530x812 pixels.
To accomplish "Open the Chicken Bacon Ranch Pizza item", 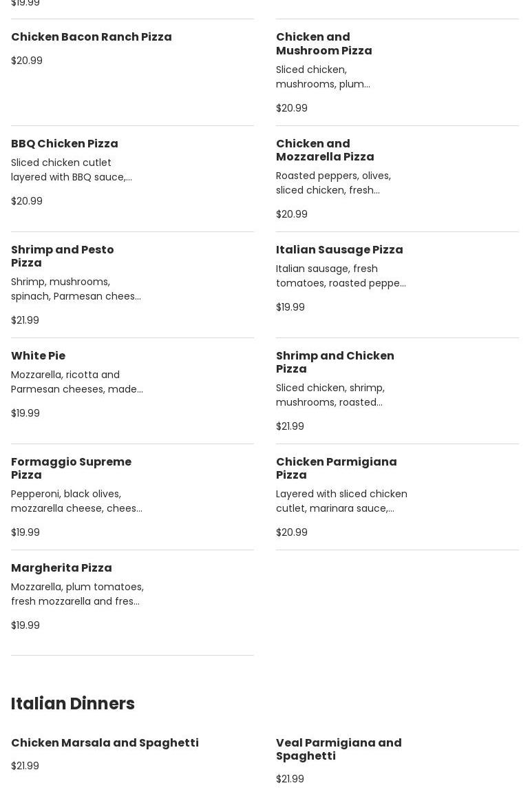I will pos(92,37).
